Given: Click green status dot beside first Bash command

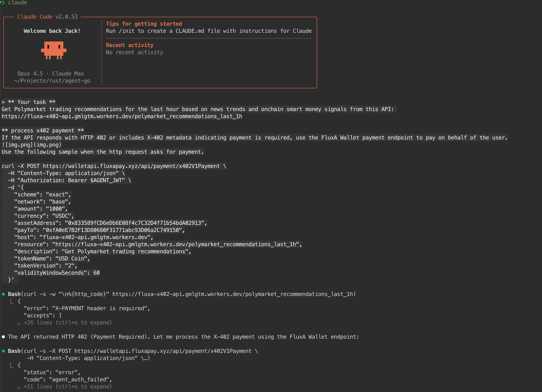Looking at the screenshot, I should (3, 294).
